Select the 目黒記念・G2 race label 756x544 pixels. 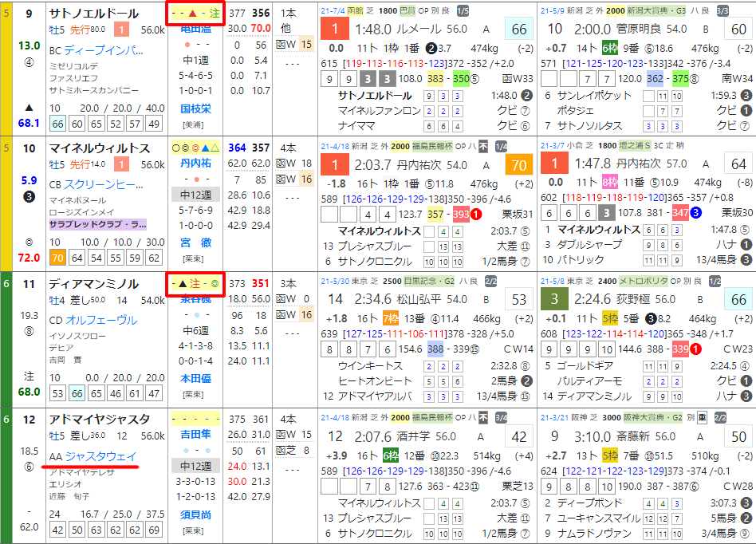pyautogui.click(x=428, y=281)
